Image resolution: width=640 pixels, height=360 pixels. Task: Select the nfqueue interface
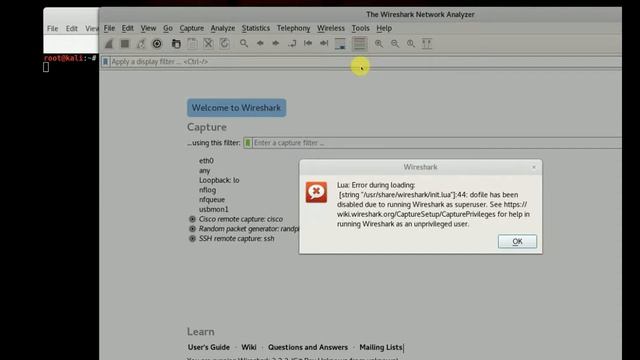[212, 200]
